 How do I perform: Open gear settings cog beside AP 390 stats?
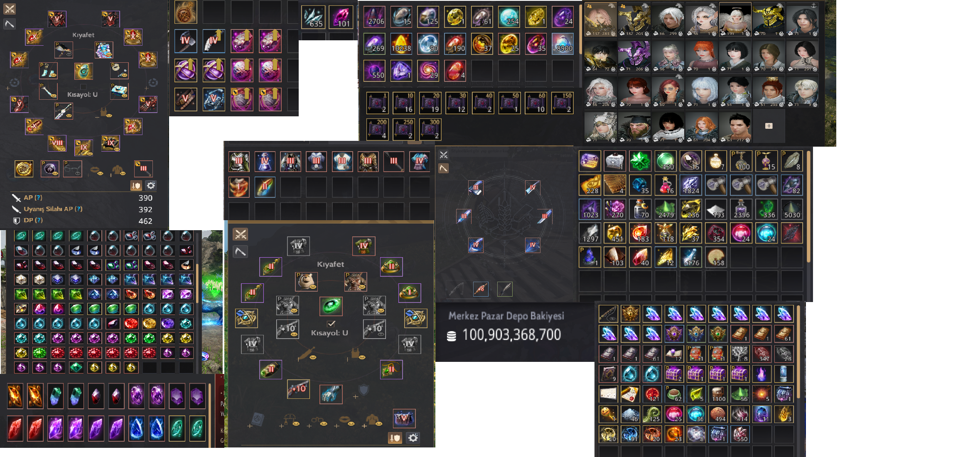(151, 185)
